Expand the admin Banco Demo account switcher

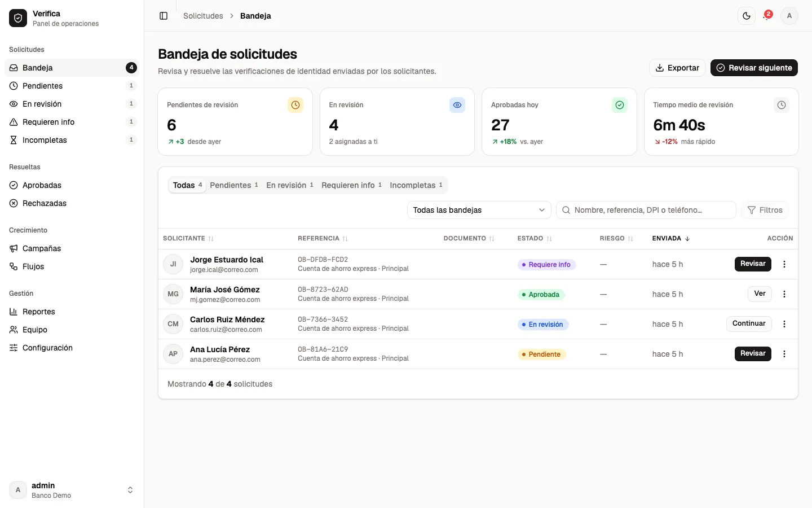tap(72, 490)
